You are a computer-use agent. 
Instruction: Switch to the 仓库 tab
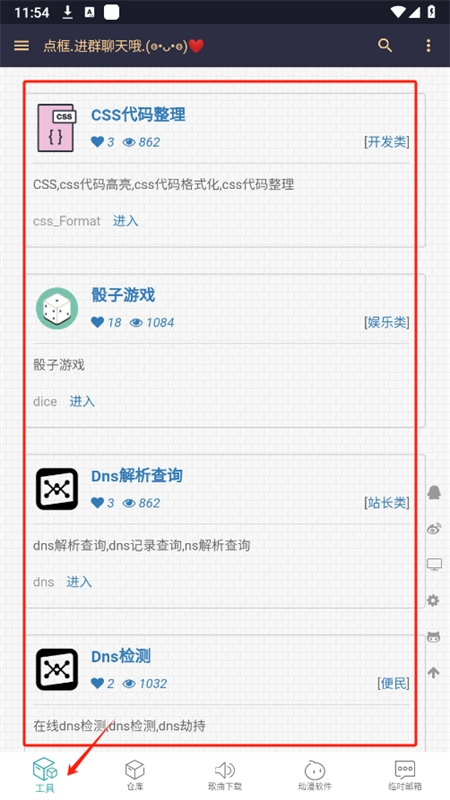(x=135, y=774)
